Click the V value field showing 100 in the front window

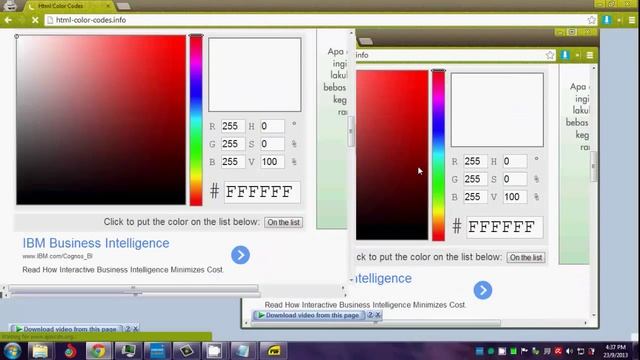(x=272, y=162)
